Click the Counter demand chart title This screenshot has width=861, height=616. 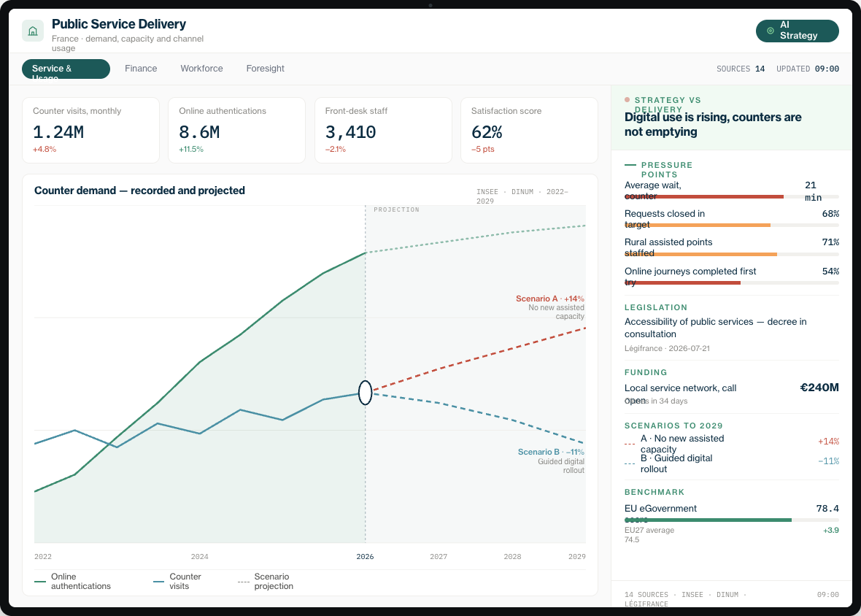click(x=139, y=190)
